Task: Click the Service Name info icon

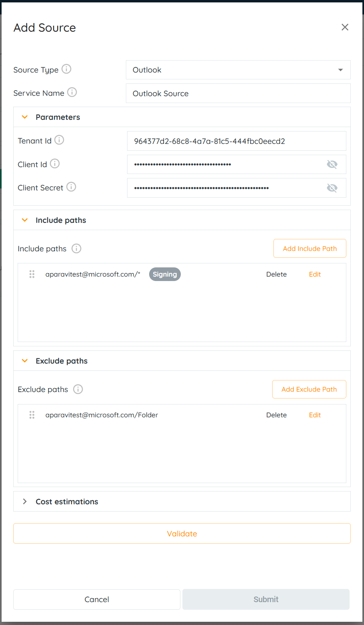Action: [x=72, y=92]
